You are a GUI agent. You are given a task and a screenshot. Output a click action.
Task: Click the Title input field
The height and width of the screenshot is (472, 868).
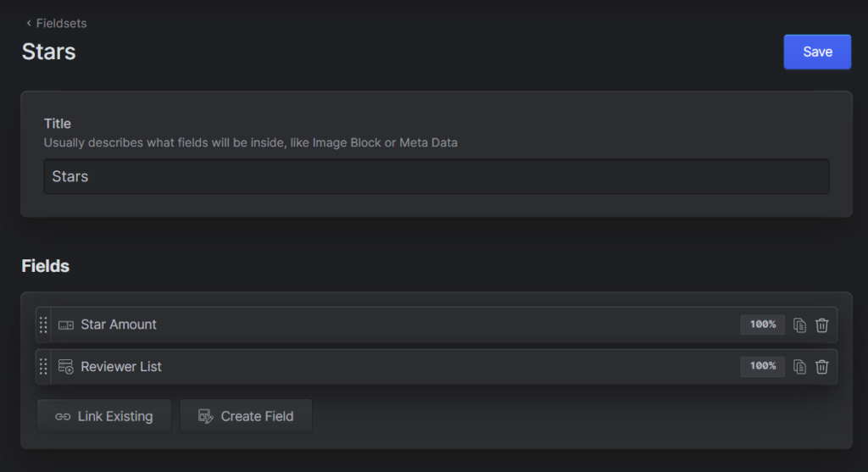tap(436, 177)
